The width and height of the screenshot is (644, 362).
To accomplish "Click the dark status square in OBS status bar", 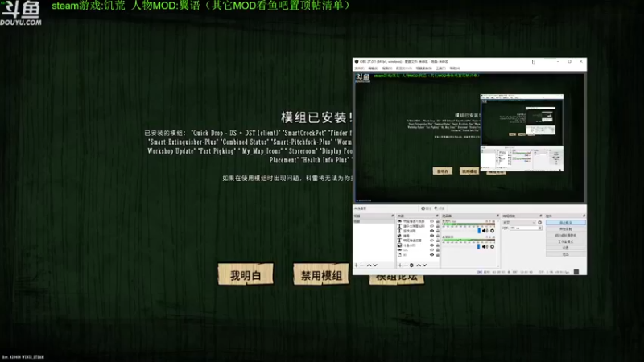I will click(x=576, y=272).
